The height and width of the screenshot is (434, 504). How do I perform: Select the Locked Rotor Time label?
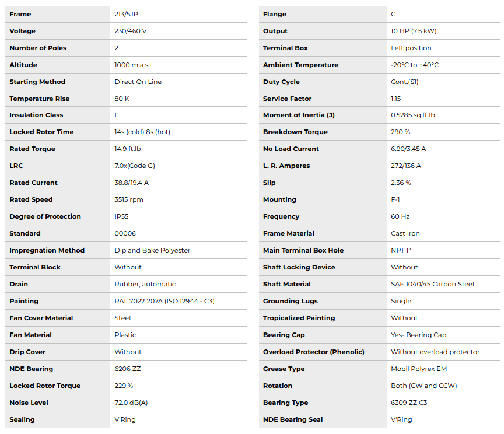coord(41,132)
